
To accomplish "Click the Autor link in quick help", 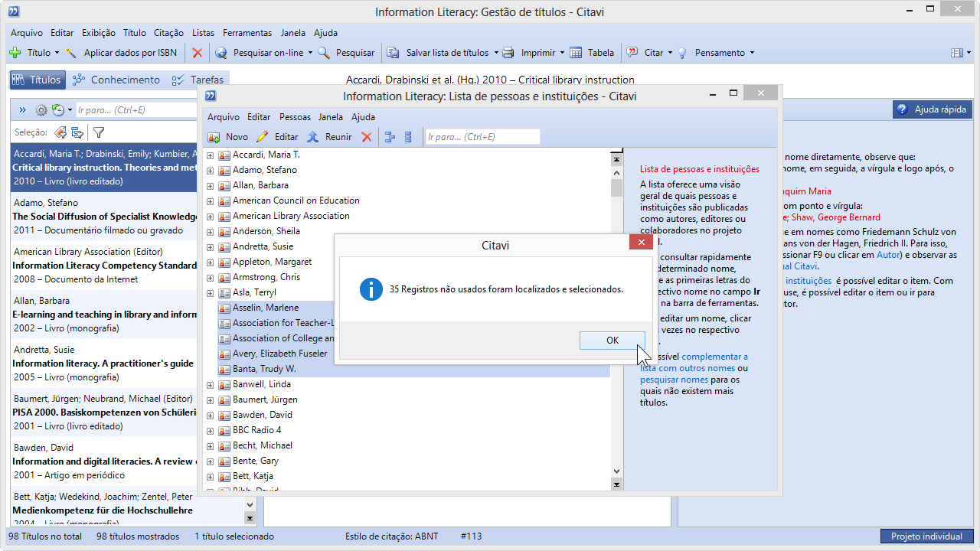I will (x=888, y=255).
